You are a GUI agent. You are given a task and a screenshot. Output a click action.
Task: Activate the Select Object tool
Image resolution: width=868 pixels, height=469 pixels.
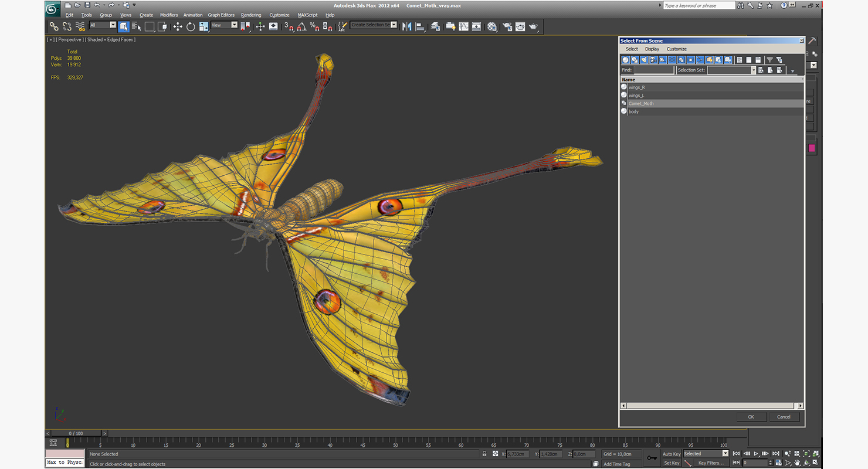pos(124,26)
